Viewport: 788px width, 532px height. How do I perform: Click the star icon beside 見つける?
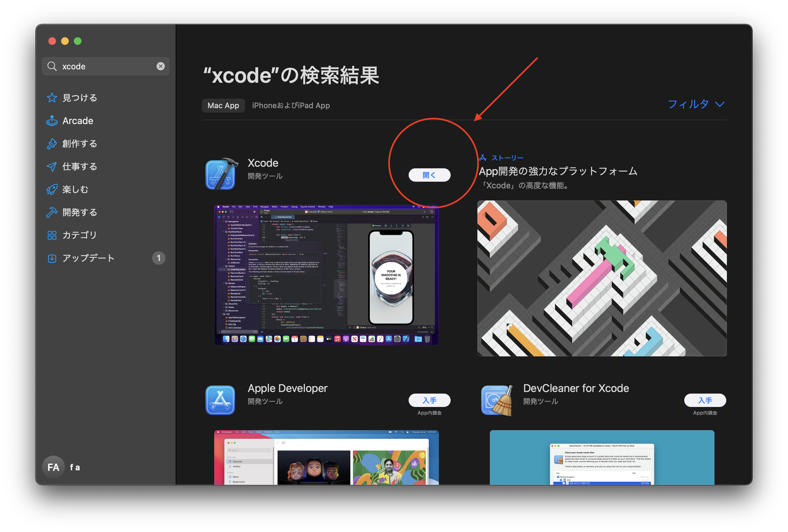point(52,98)
